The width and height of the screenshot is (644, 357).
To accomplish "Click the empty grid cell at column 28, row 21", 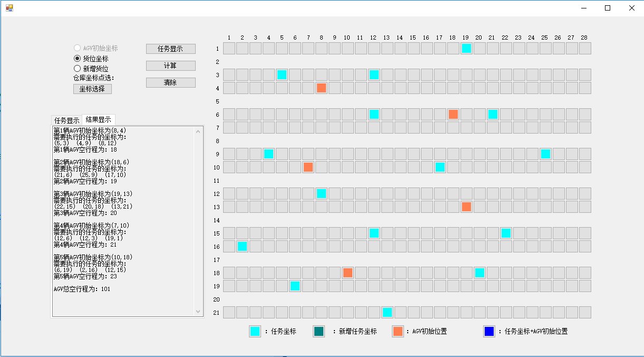I will (585, 312).
